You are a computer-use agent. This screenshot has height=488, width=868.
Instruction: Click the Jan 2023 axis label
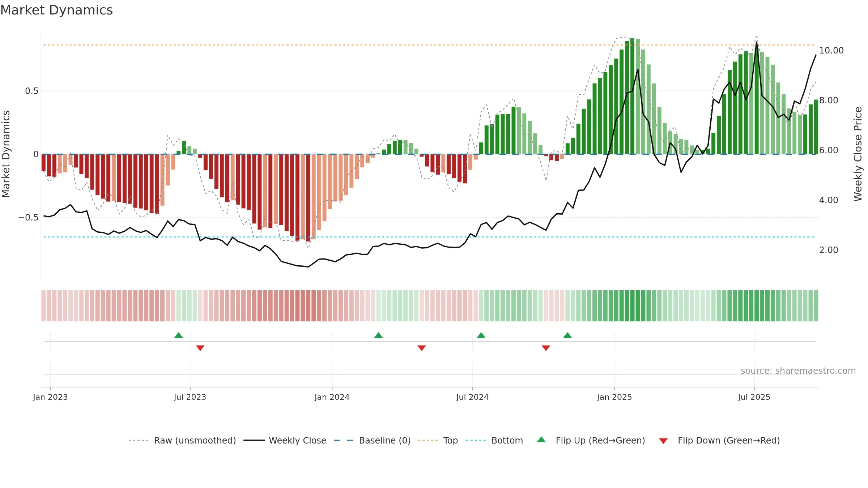[50, 397]
